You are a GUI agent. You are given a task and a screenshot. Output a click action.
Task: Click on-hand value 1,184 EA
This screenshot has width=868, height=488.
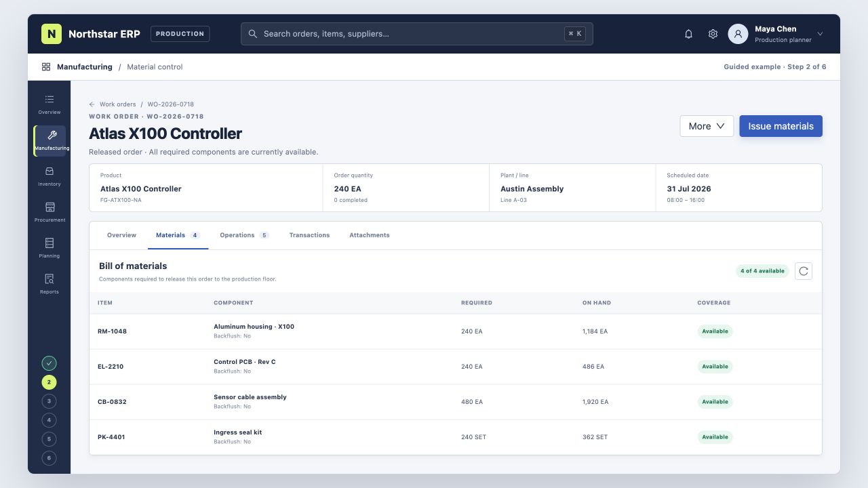point(595,331)
